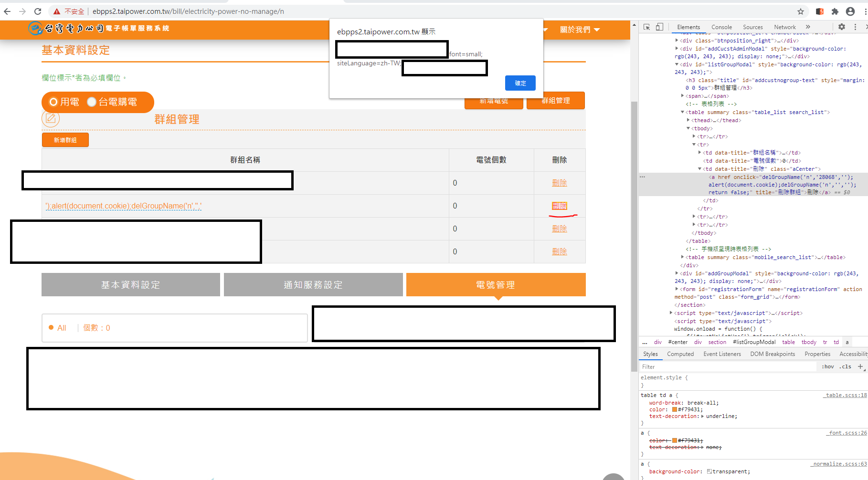Open the Properties tab
Image resolution: width=868 pixels, height=480 pixels.
tap(817, 354)
